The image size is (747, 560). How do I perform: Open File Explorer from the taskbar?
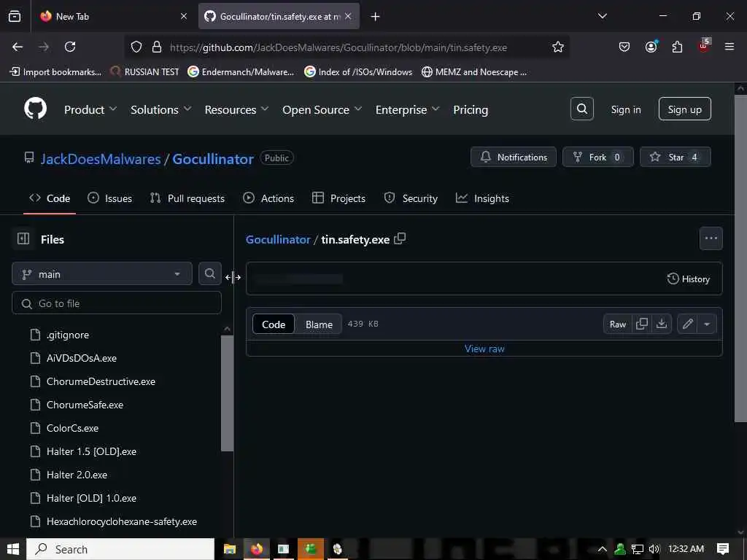pos(230,549)
